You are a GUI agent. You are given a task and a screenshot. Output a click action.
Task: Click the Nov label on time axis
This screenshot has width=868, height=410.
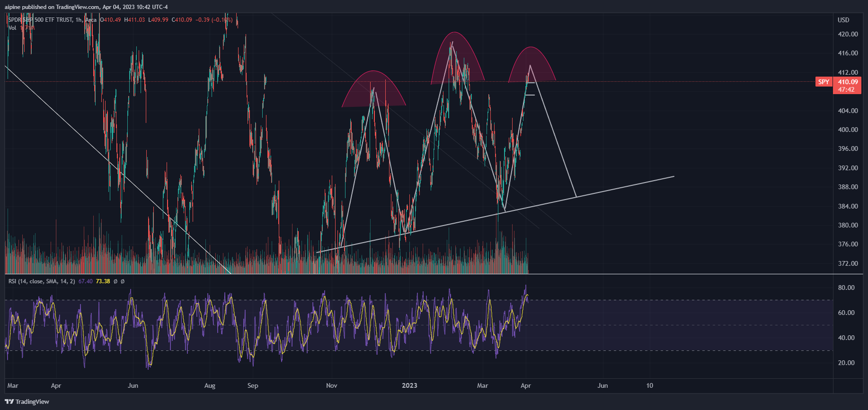point(332,385)
